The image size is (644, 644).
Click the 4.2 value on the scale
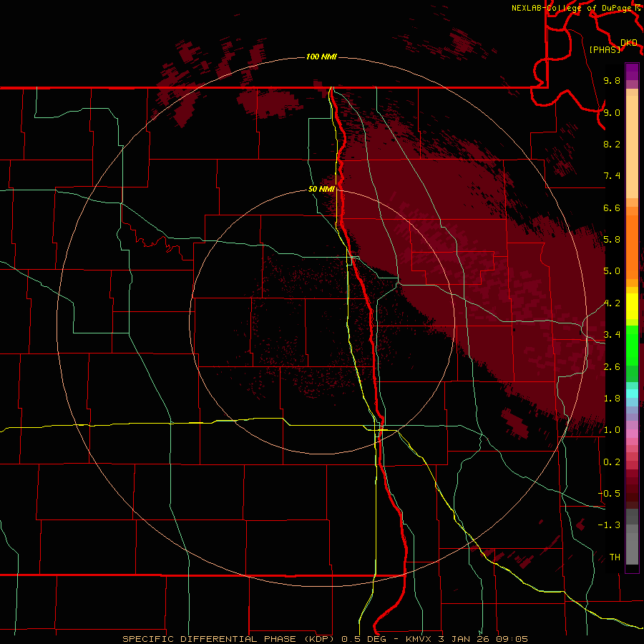pos(612,303)
